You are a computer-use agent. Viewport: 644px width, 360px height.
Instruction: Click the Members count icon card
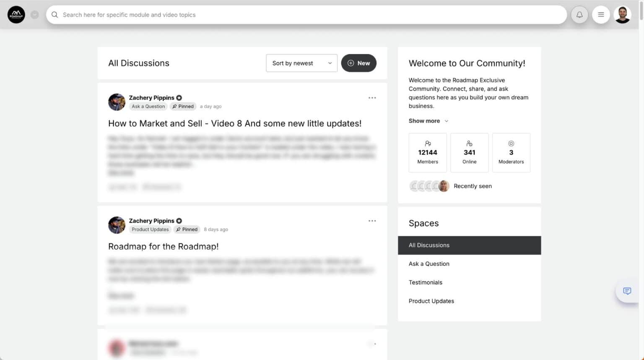click(x=427, y=153)
